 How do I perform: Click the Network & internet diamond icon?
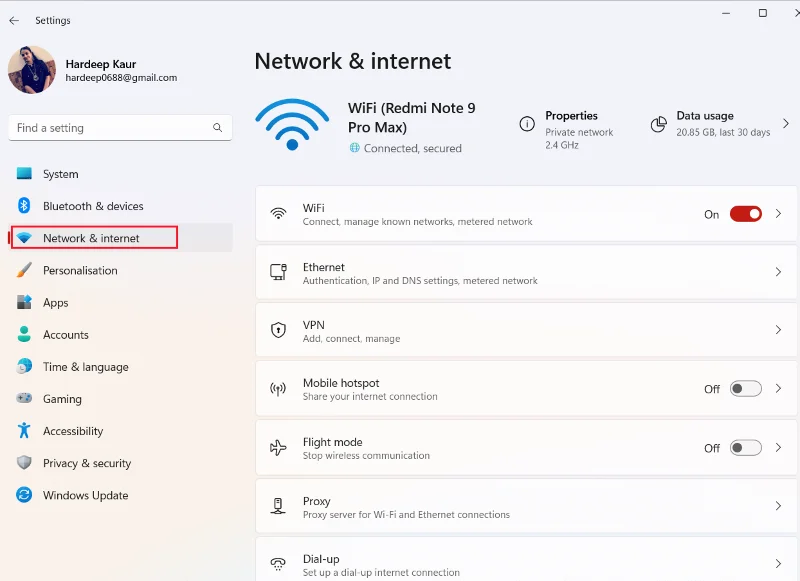(24, 238)
